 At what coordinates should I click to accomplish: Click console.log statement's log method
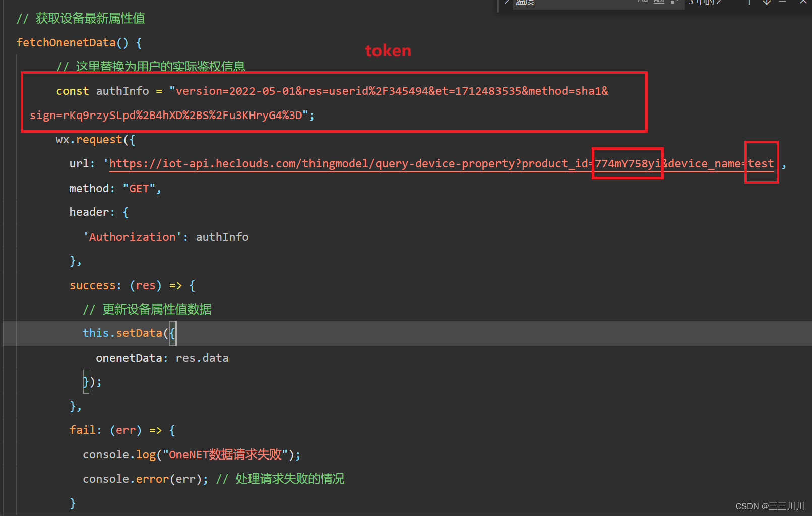(x=146, y=454)
